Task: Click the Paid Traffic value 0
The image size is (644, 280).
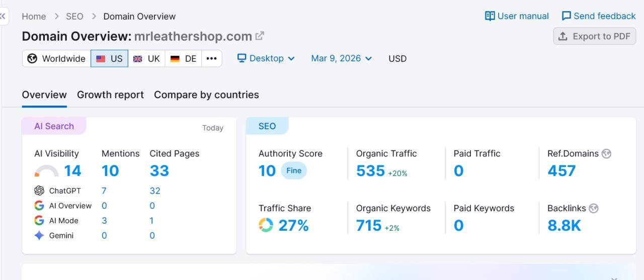Action: click(x=458, y=171)
